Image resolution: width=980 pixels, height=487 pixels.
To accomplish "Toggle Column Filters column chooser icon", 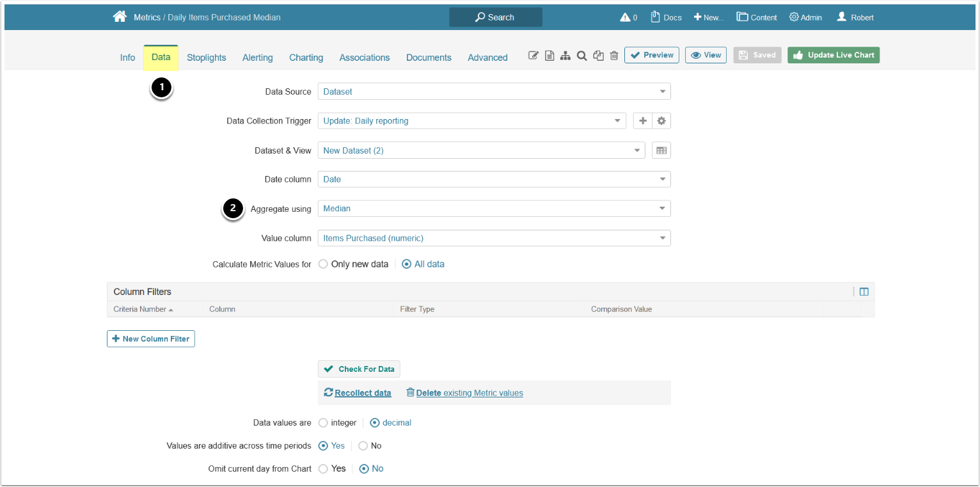I will 864,292.
